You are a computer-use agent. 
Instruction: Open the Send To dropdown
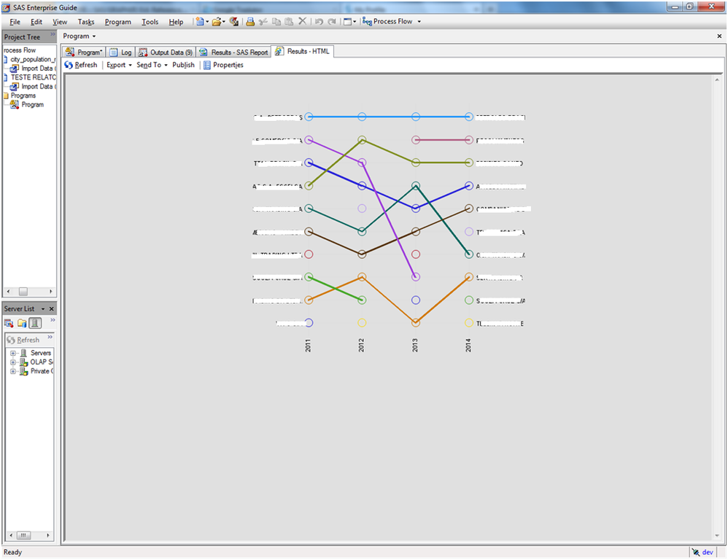pyautogui.click(x=152, y=65)
